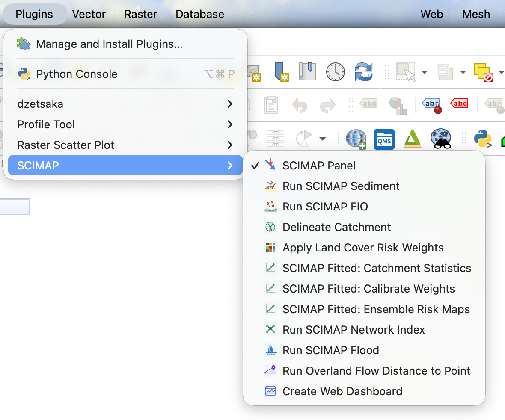Image resolution: width=505 pixels, height=420 pixels.
Task: Click the green triangle plugin icon
Action: pos(413,139)
